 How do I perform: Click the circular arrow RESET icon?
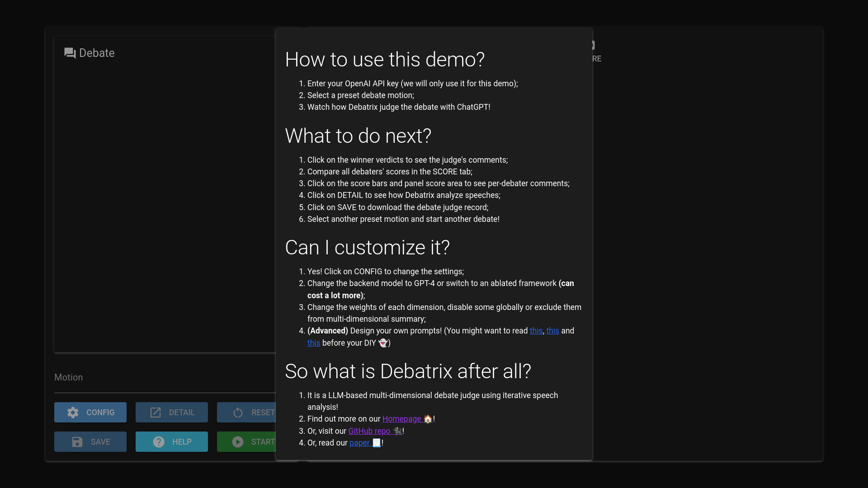coord(238,413)
